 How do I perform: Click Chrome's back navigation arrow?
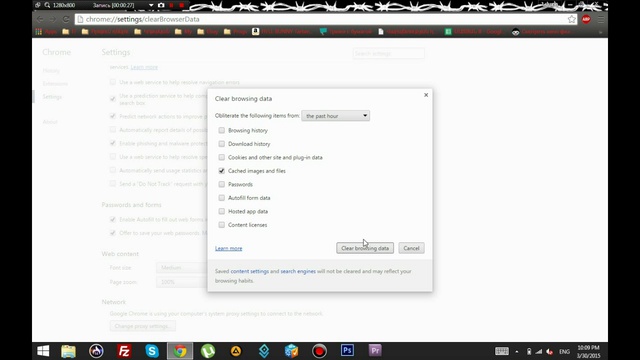point(40,19)
